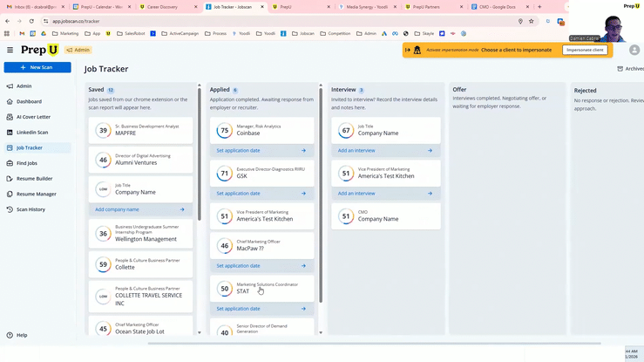The height and width of the screenshot is (362, 644).
Task: Set application date for Coinbase
Action: (238, 151)
